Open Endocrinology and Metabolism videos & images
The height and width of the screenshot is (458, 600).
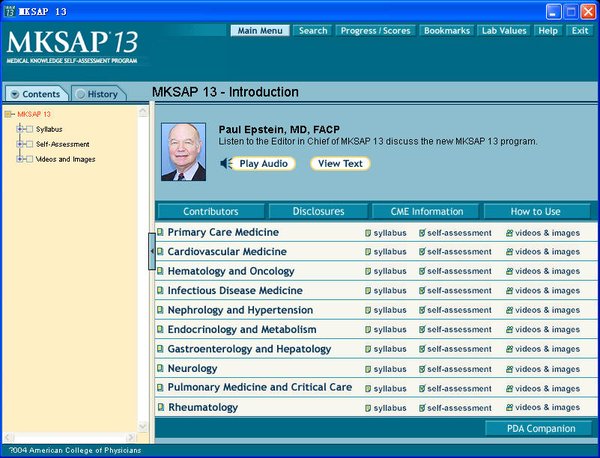click(543, 329)
